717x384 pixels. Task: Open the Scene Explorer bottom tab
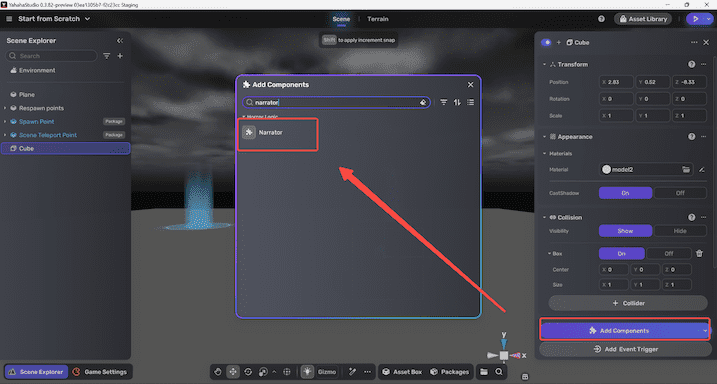tap(37, 372)
